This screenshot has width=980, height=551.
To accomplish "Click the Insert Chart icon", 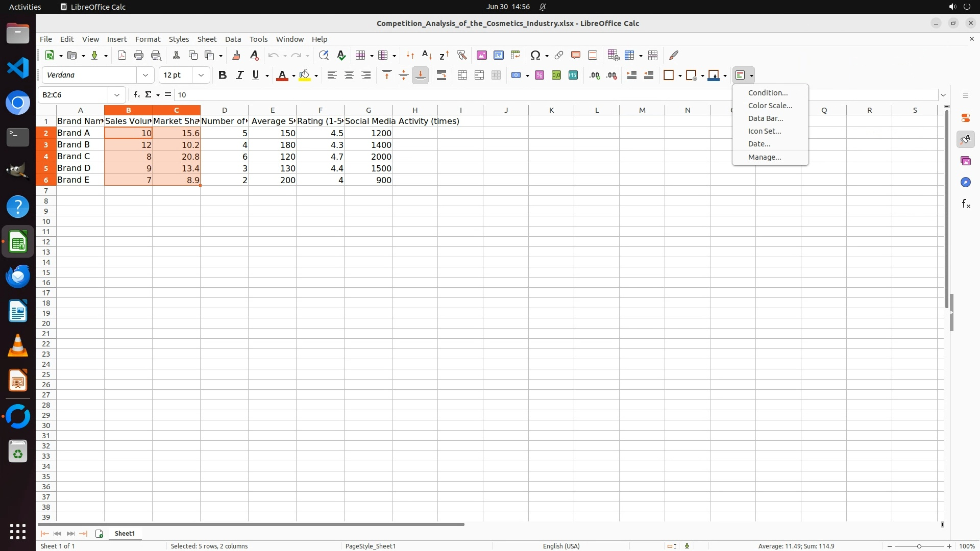I will [x=498, y=55].
